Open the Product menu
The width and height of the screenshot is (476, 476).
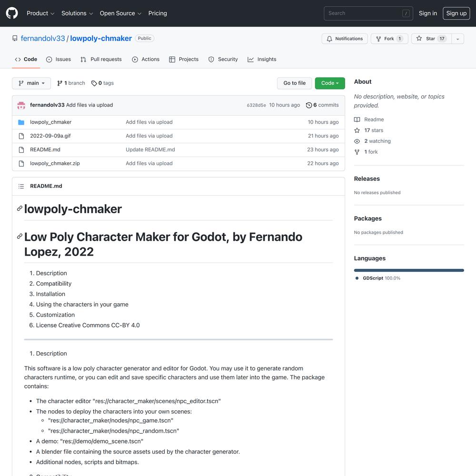40,13
